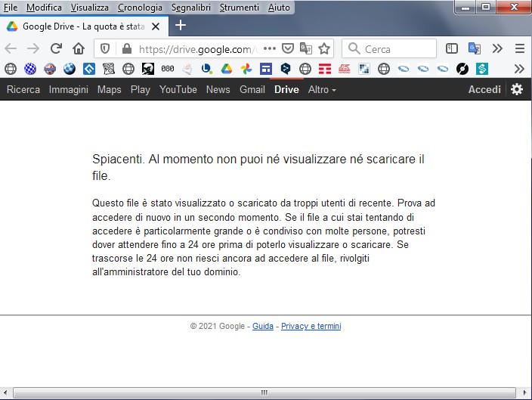The width and height of the screenshot is (532, 400).
Task: Click the Accedi sign-in link
Action: (484, 89)
